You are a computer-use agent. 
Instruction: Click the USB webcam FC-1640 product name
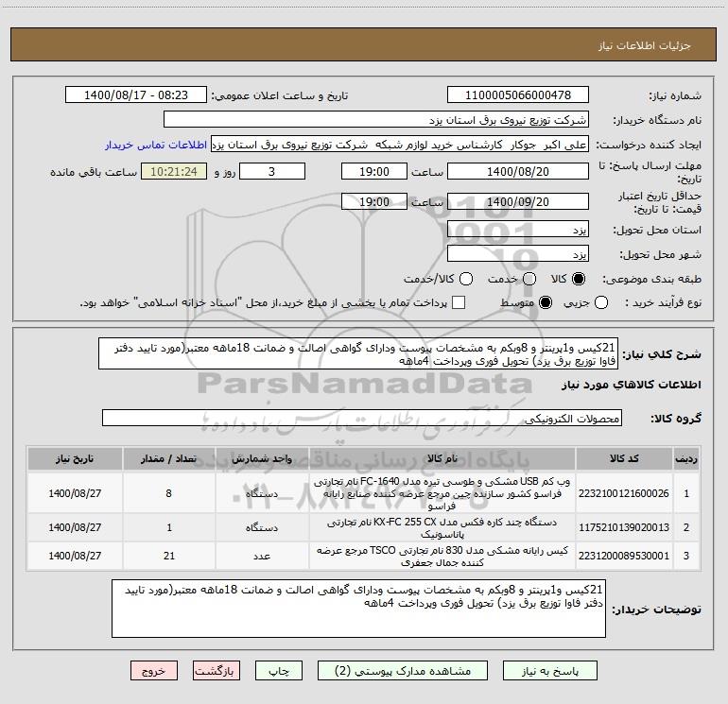442,493
